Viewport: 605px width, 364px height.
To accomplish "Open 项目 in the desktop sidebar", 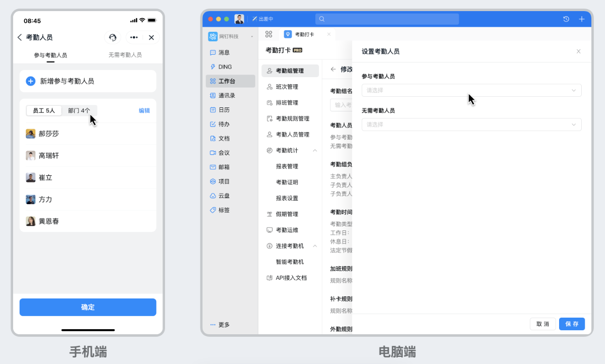I will [231, 181].
